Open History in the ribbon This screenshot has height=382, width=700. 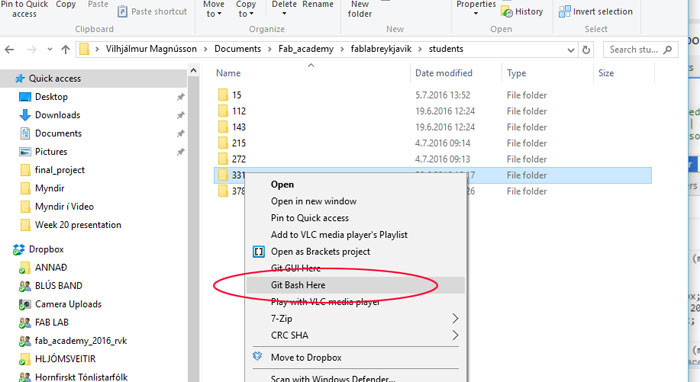coord(522,12)
